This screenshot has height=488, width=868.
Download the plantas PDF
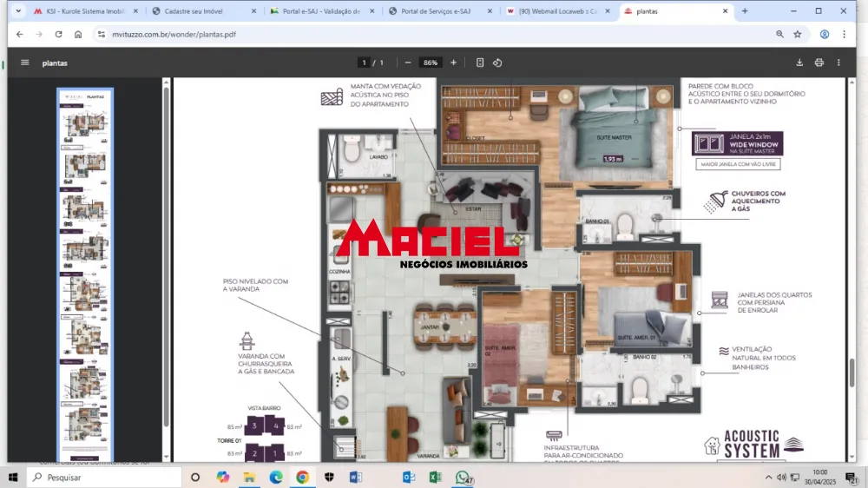[799, 63]
